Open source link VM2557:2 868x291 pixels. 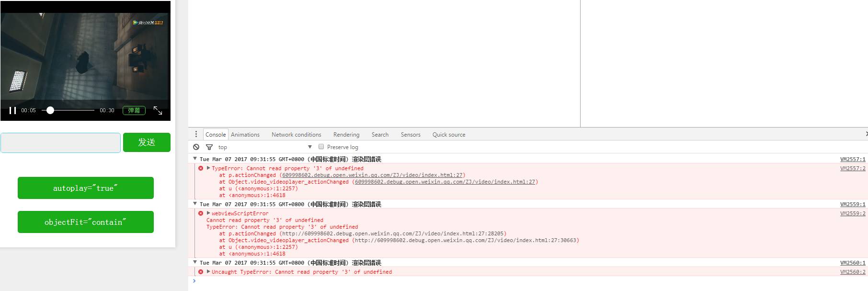pos(853,168)
